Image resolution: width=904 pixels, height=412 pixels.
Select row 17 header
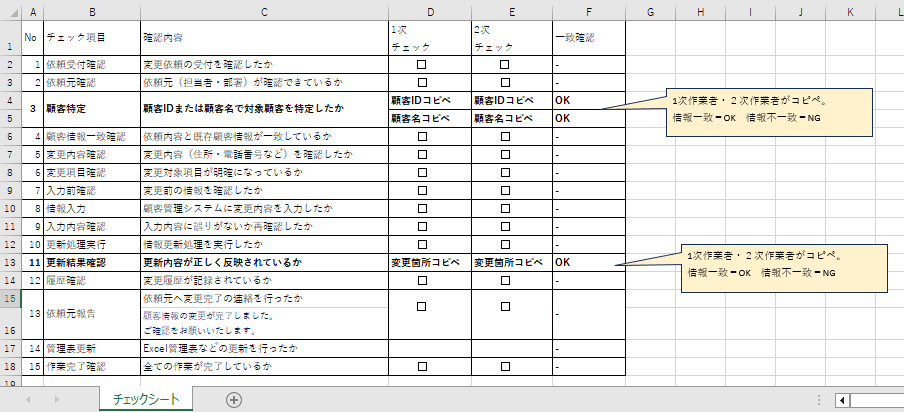pos(10,348)
